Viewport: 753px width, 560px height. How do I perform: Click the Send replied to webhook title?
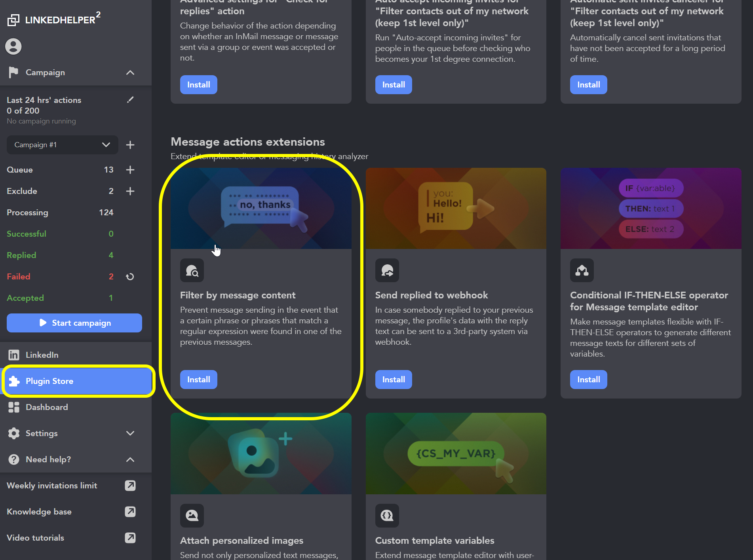(x=432, y=295)
